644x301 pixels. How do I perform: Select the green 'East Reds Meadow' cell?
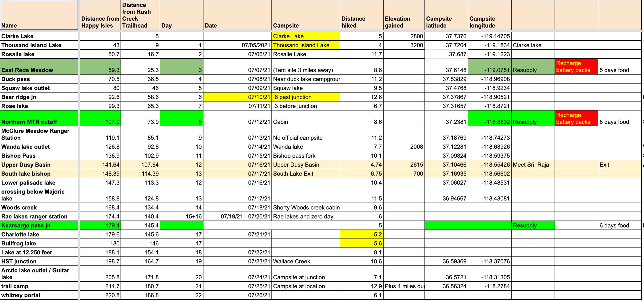(39, 66)
